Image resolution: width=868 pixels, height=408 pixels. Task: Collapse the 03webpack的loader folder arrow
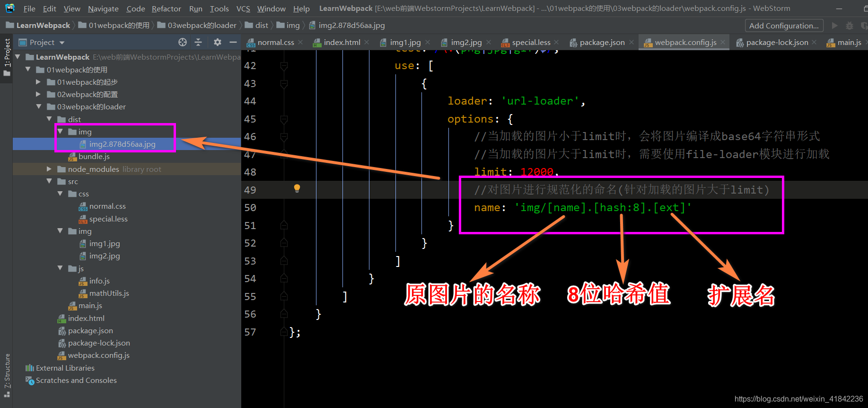coord(39,106)
